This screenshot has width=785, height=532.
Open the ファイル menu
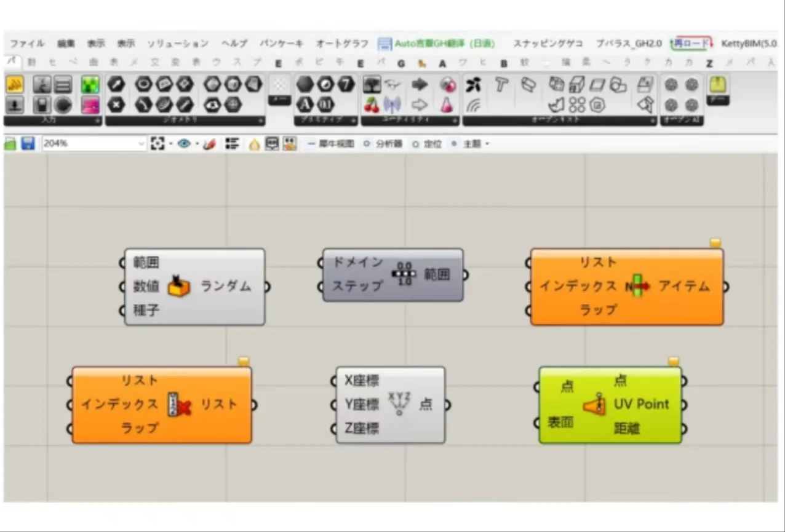pyautogui.click(x=27, y=44)
